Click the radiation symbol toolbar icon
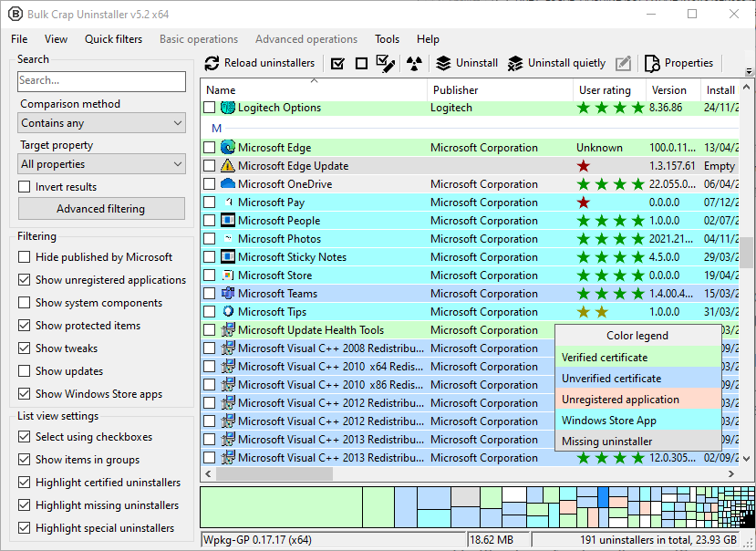 click(415, 64)
